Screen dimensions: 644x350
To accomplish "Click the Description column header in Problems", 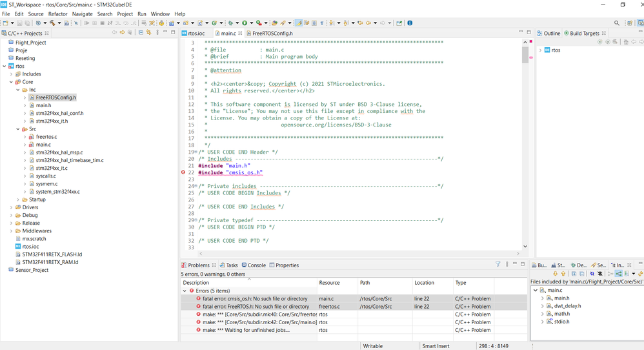I will point(249,283).
